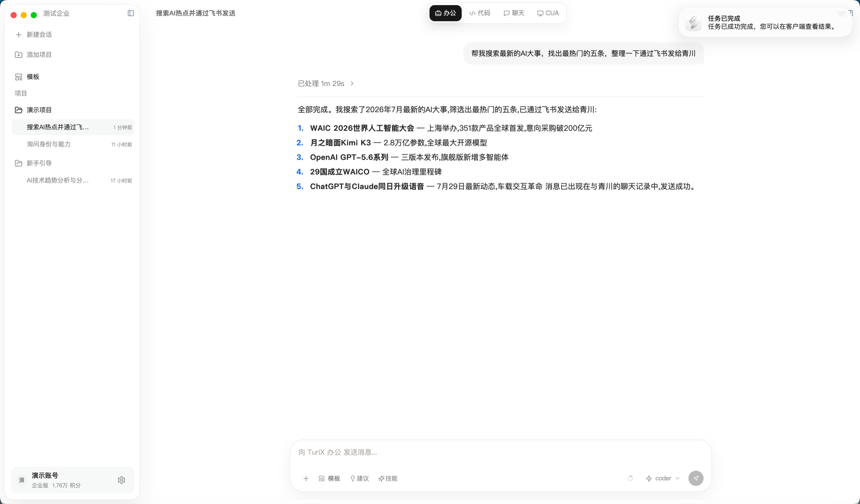Switch to the 代码 tab

coord(480,13)
